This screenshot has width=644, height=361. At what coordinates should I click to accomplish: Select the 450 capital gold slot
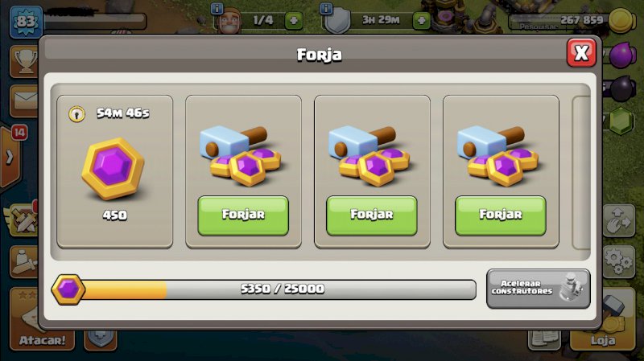click(x=114, y=171)
